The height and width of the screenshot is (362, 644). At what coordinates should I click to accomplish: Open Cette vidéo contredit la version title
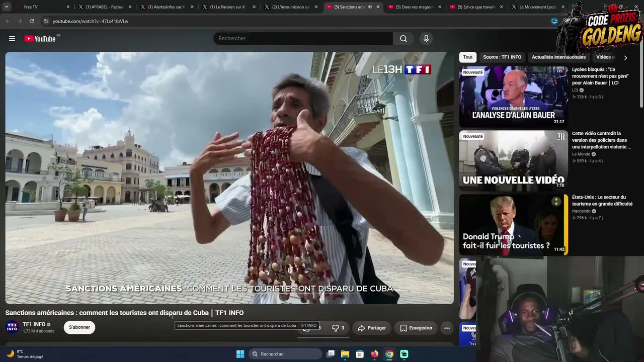601,140
